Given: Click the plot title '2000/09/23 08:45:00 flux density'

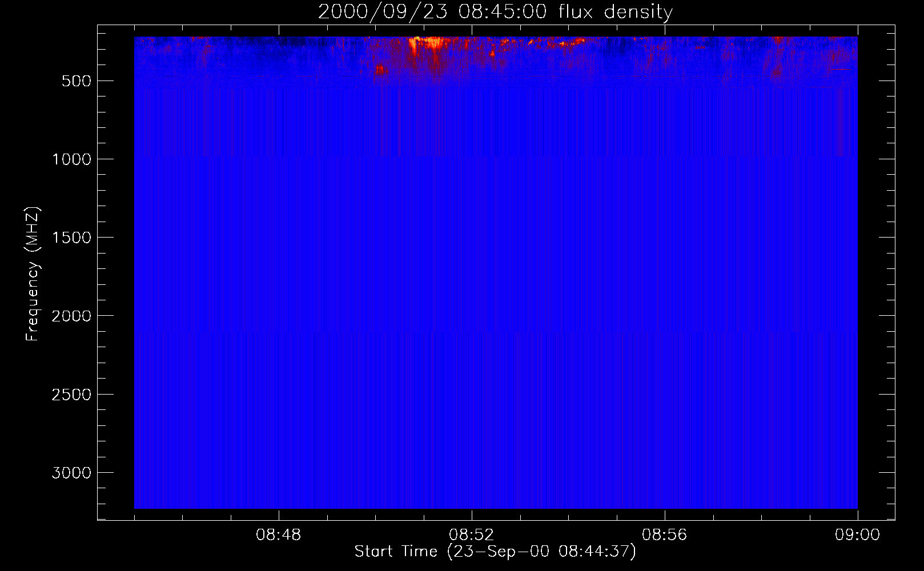Looking at the screenshot, I should 495,12.
